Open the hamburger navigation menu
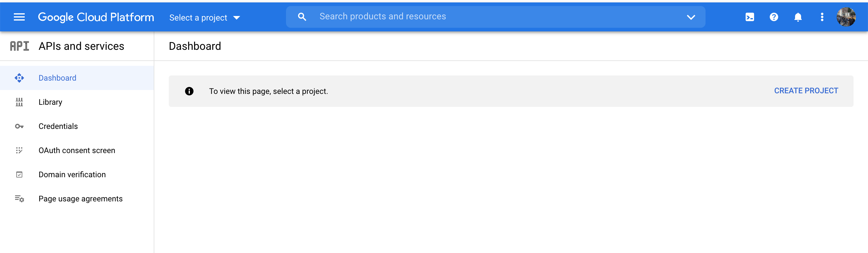 [19, 17]
